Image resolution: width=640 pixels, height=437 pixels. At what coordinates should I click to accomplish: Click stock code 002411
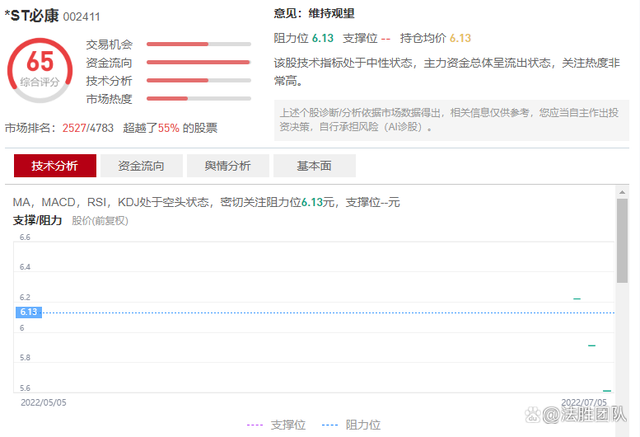pyautogui.click(x=82, y=17)
